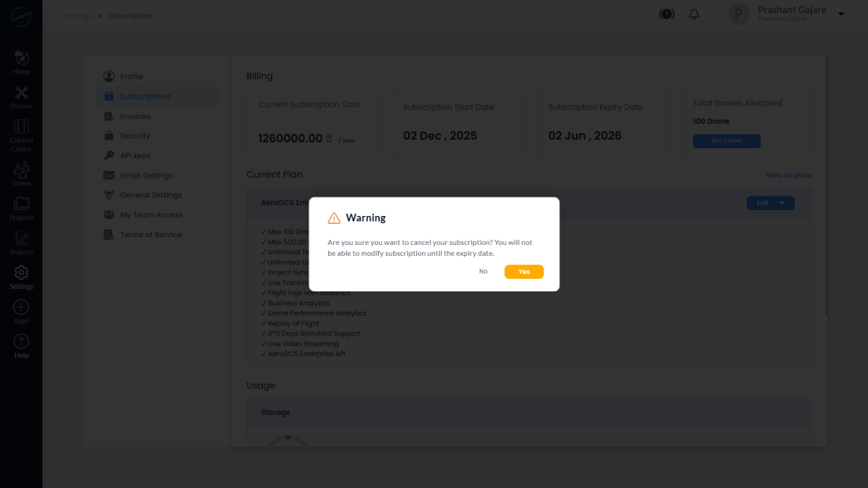
Task: Click the Storage usage progress circle
Action: click(288, 441)
